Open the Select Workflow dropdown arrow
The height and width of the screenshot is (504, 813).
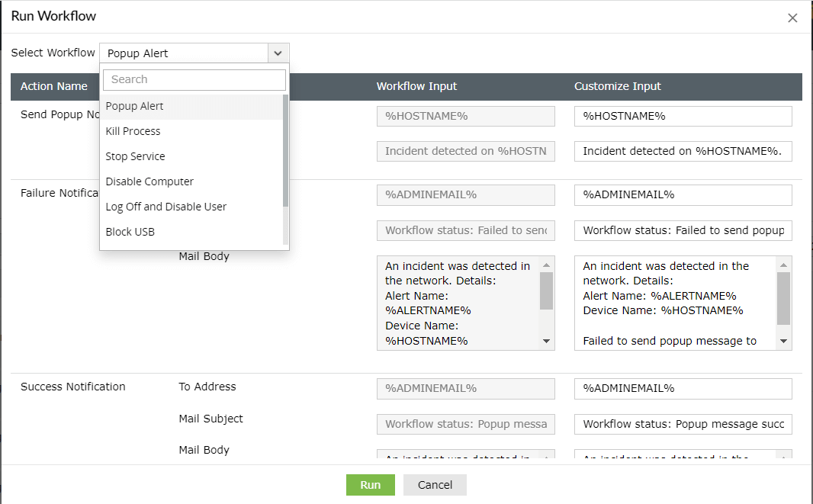(x=278, y=53)
